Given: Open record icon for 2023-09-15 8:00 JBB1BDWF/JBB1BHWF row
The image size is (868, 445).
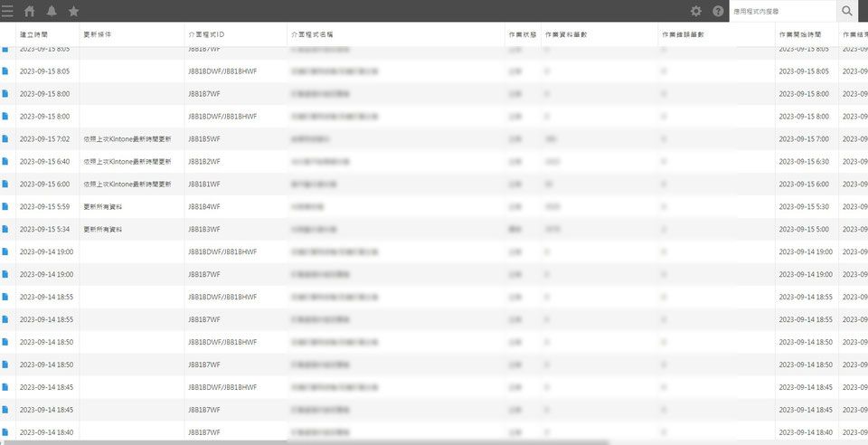Looking at the screenshot, I should coord(5,117).
